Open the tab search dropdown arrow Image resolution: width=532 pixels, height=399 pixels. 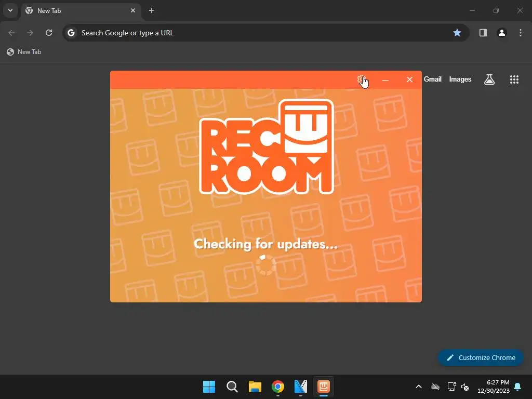(x=10, y=10)
